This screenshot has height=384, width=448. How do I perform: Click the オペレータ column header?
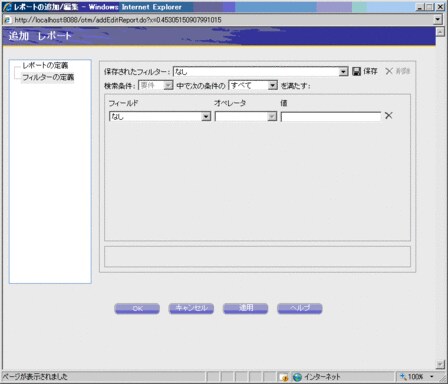pyautogui.click(x=230, y=103)
